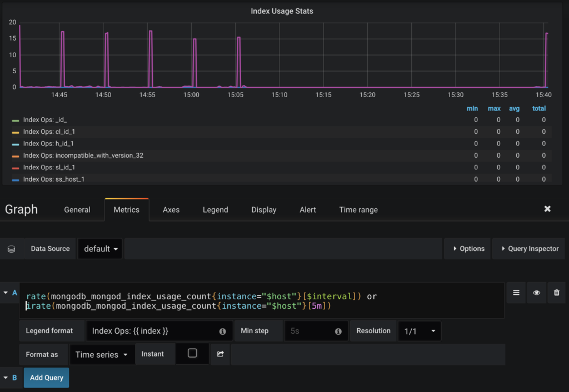The image size is (569, 392).
Task: Click the database icon beside Data Source
Action: (x=11, y=248)
